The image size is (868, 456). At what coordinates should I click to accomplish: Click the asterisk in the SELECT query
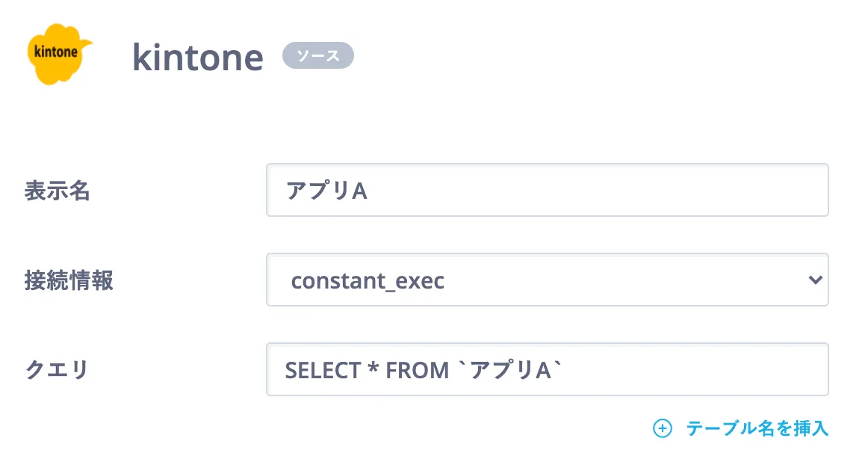(371, 368)
